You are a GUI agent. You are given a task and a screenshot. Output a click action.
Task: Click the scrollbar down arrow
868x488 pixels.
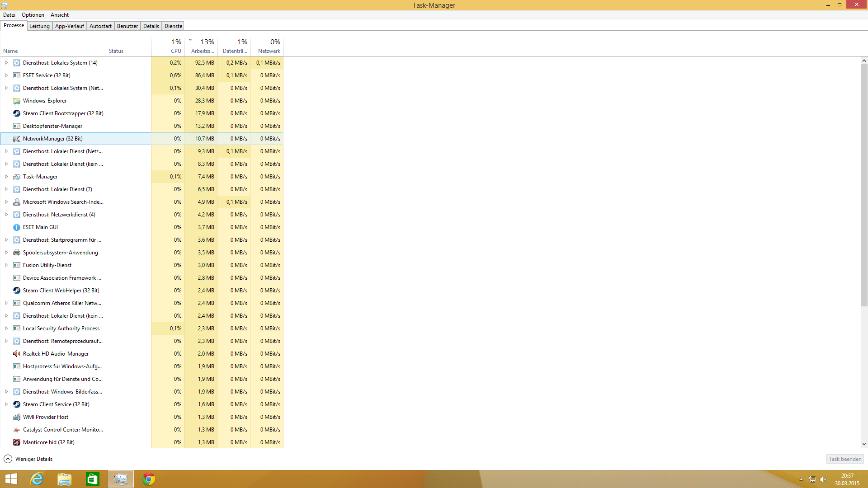click(864, 444)
